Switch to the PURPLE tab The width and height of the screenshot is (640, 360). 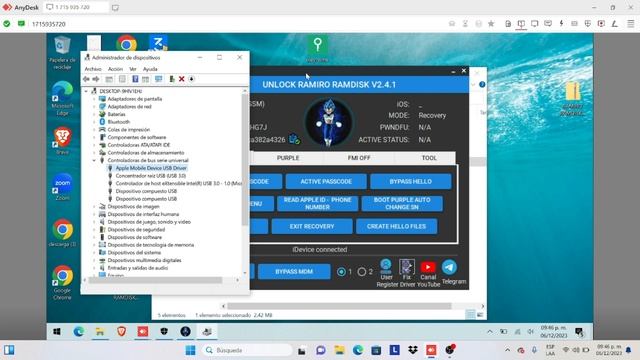click(x=288, y=158)
